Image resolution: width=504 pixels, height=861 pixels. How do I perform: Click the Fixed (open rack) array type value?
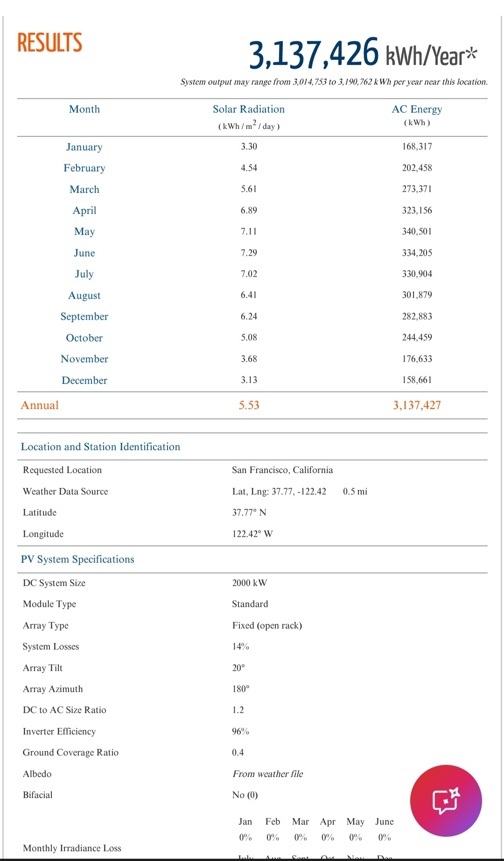click(267, 626)
